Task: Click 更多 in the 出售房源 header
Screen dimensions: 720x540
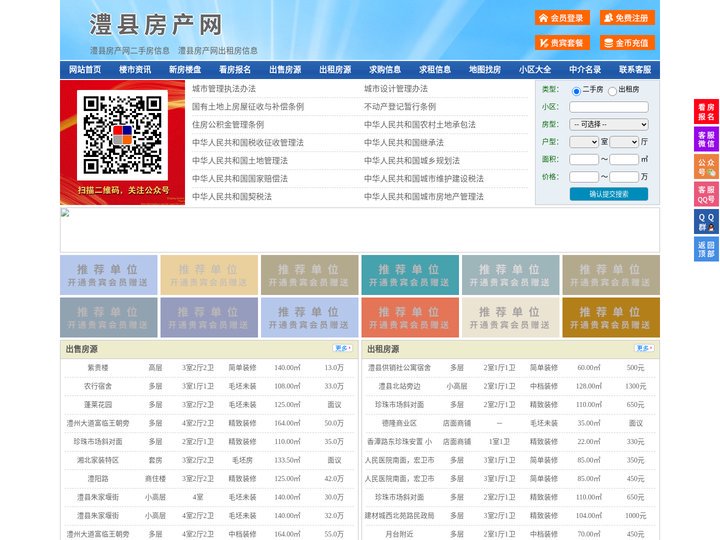Action: (343, 349)
